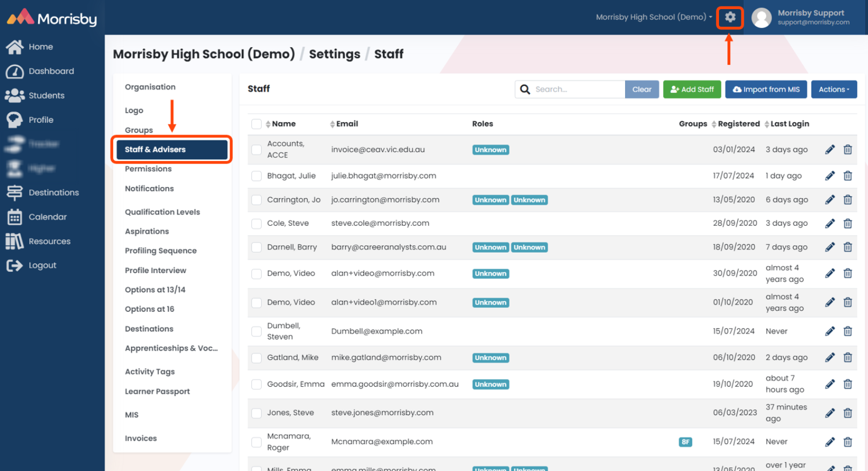Click the Logout icon
This screenshot has width=868, height=471.
14,266
